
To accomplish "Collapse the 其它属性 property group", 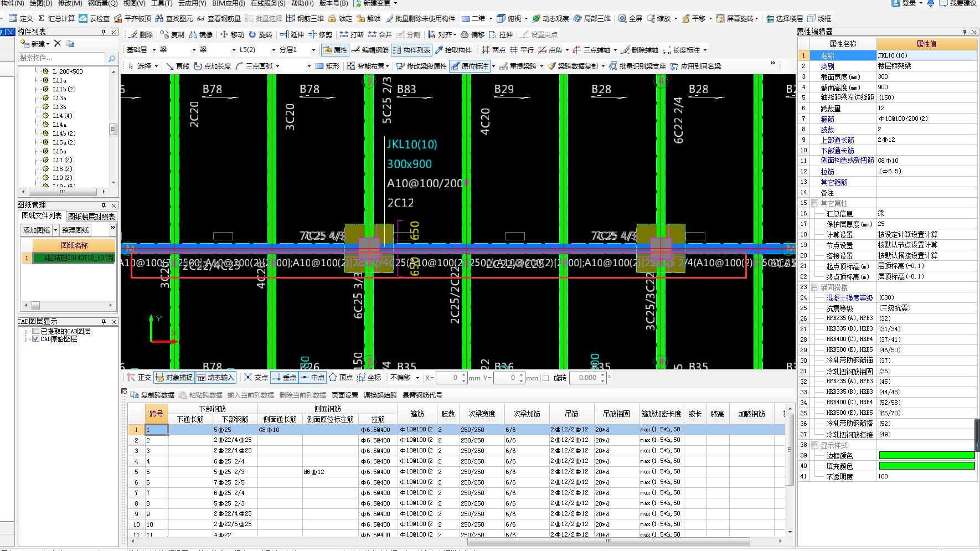I will coord(815,203).
